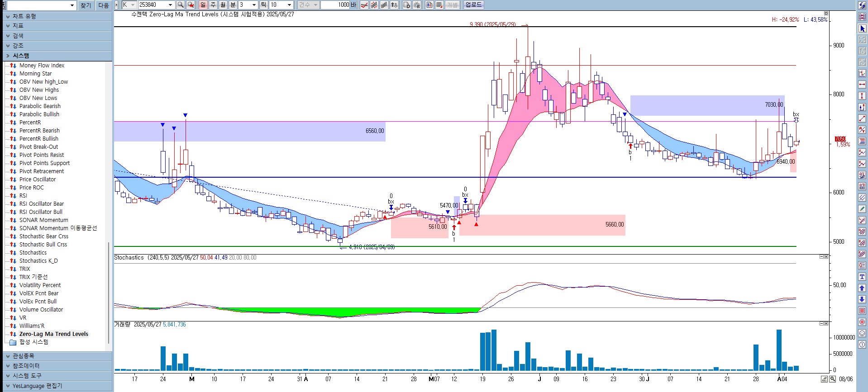Toggle the daily (일) period button

tap(203, 5)
